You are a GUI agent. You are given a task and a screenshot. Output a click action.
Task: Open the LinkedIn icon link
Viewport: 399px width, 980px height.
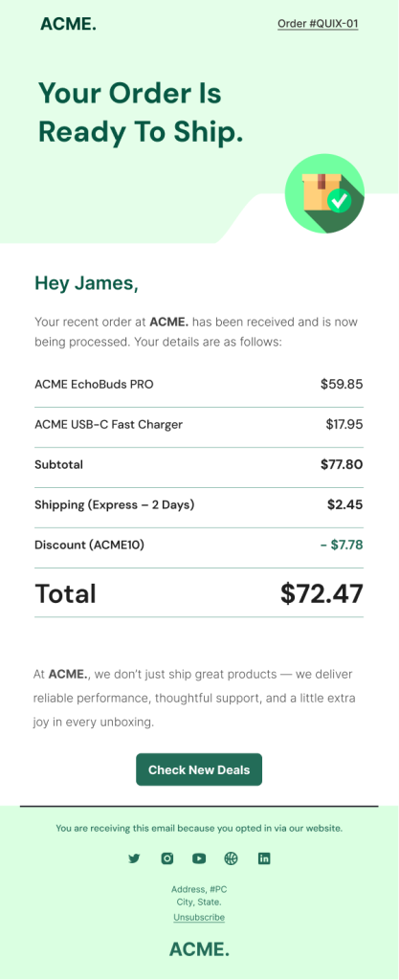264,858
